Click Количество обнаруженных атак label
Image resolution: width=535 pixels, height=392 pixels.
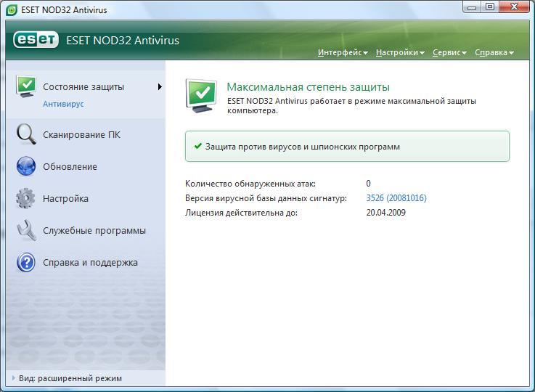click(250, 184)
